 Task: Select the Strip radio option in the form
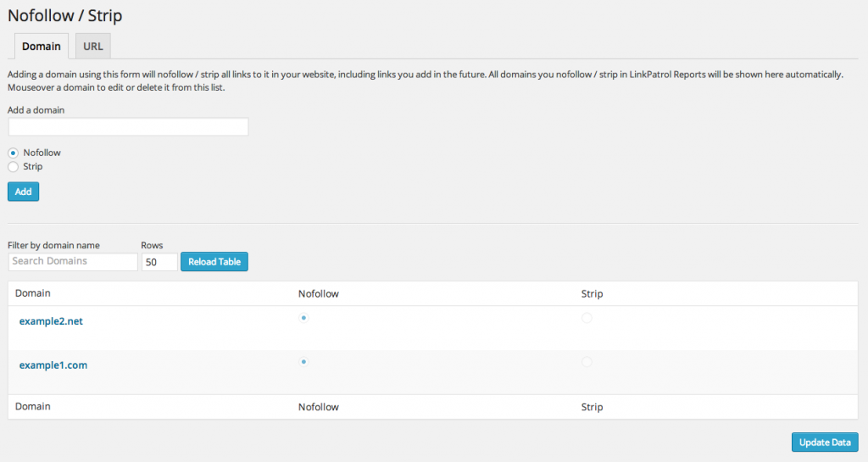(14, 166)
